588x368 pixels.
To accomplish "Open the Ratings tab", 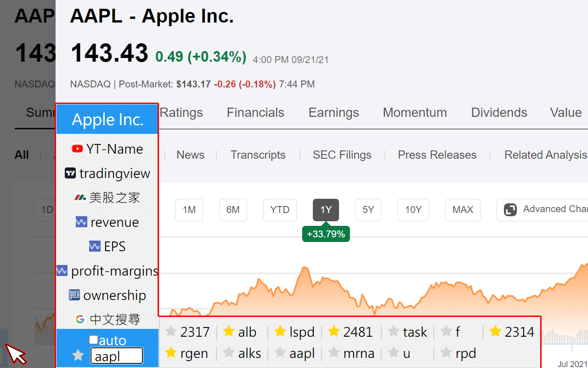I will coord(181,113).
